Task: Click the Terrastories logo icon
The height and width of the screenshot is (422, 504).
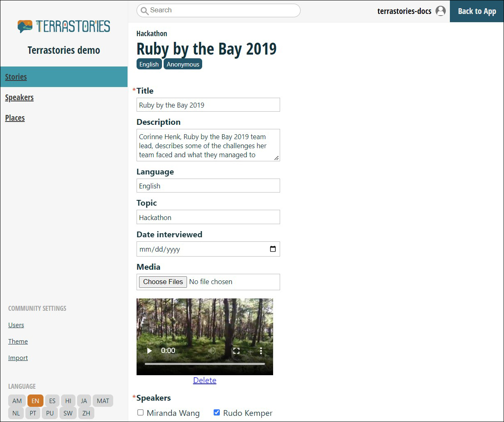Action: coord(25,26)
